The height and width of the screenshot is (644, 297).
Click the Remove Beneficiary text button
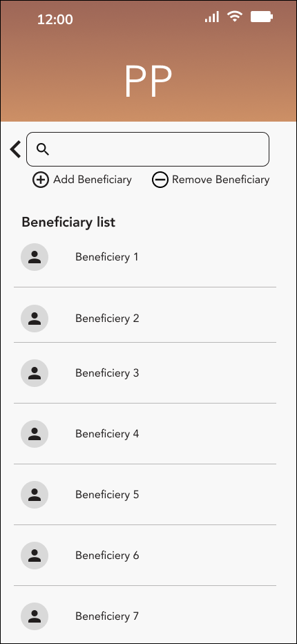220,180
